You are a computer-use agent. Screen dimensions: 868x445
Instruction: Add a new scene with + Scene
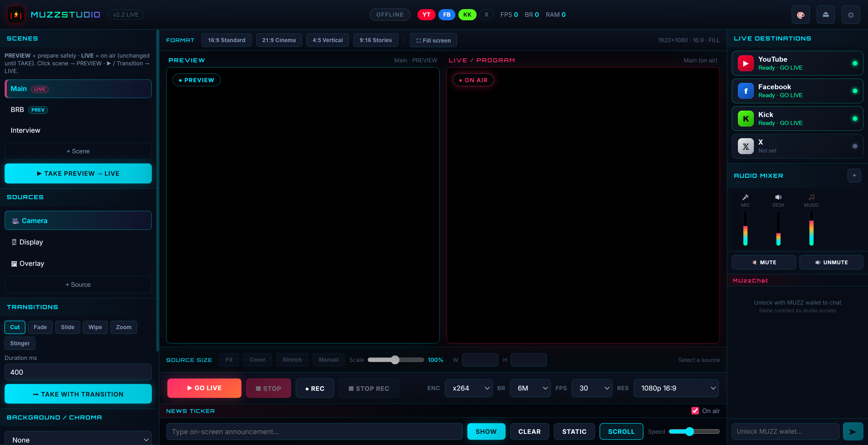78,151
